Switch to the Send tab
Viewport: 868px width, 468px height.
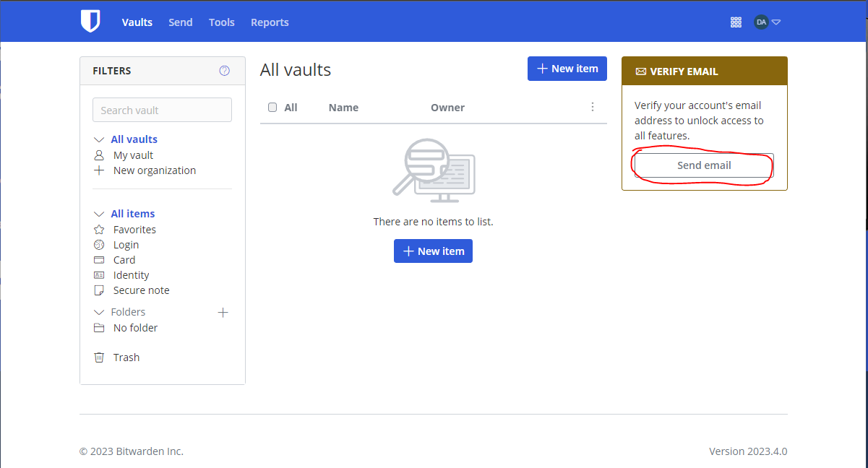(x=180, y=22)
